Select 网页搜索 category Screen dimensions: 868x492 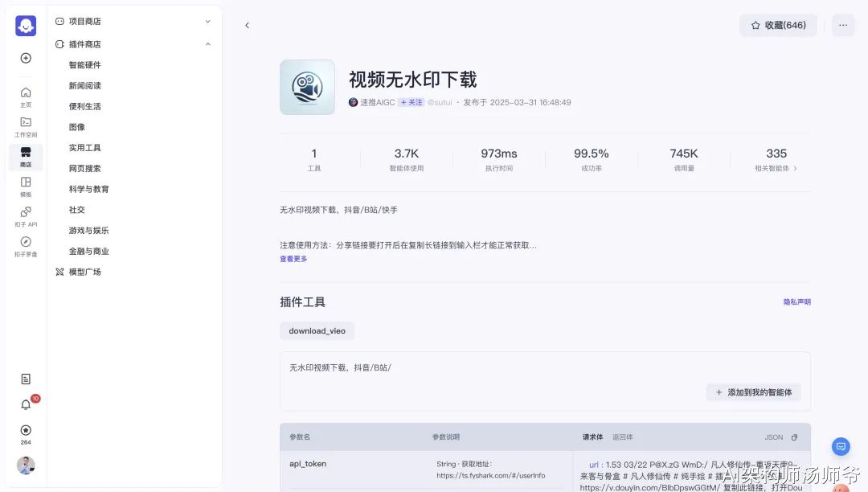84,168
